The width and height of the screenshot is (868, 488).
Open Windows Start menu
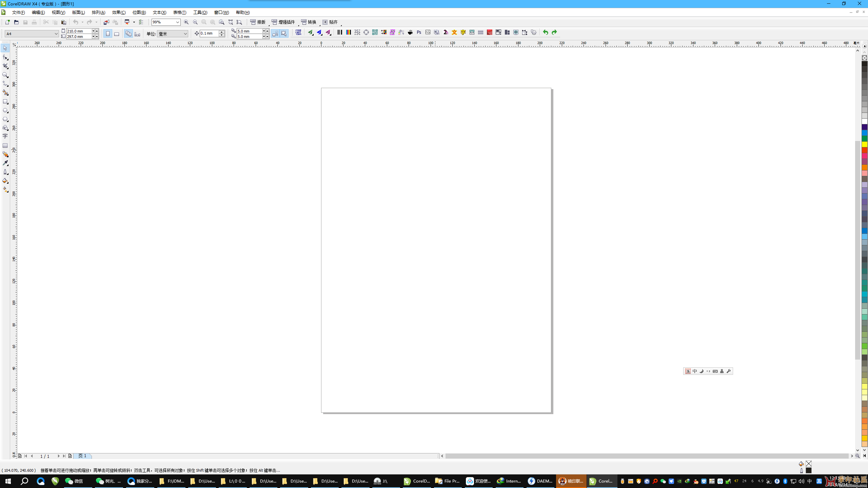pyautogui.click(x=8, y=481)
